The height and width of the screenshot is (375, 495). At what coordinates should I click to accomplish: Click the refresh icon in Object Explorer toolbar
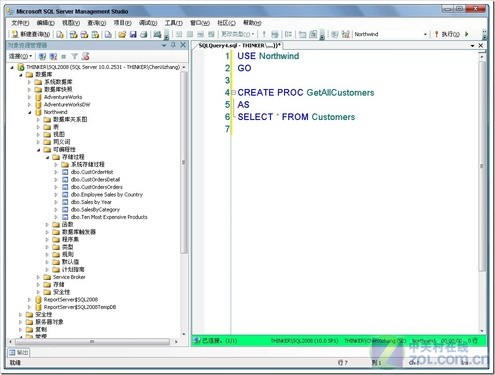tap(85, 56)
